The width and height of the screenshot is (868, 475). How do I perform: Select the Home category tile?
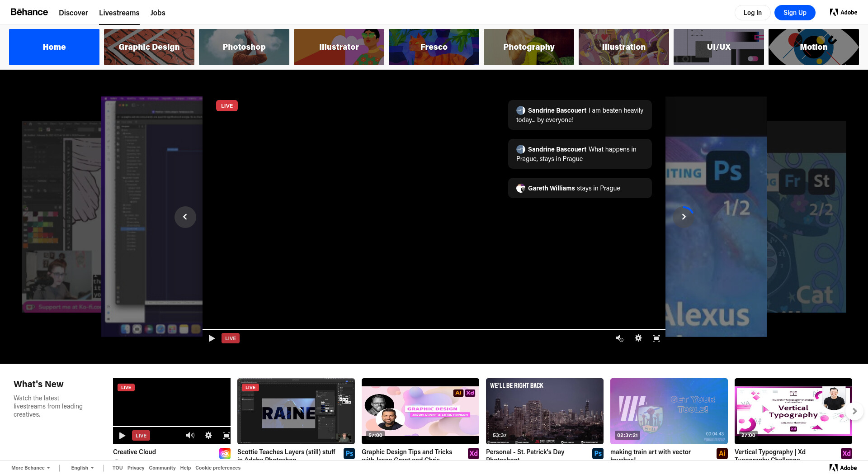tap(54, 47)
